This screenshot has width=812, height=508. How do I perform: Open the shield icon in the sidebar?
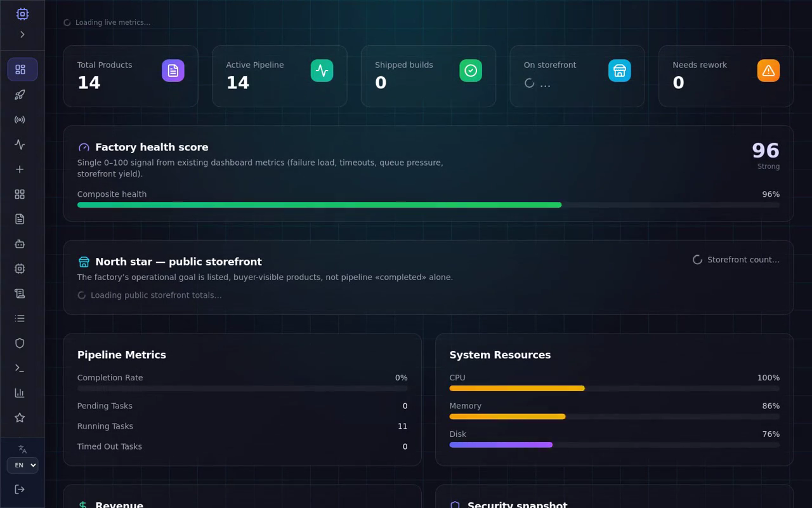20,343
